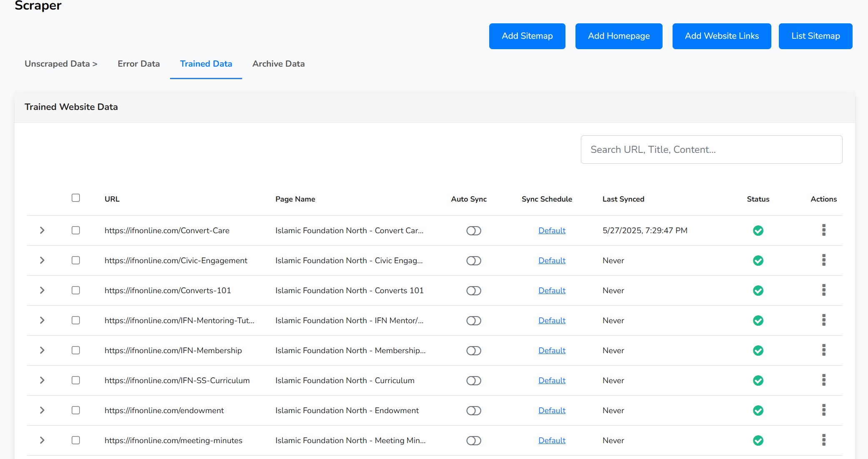Image resolution: width=868 pixels, height=459 pixels.
Task: Switch to the Error Data tab
Action: [x=139, y=64]
